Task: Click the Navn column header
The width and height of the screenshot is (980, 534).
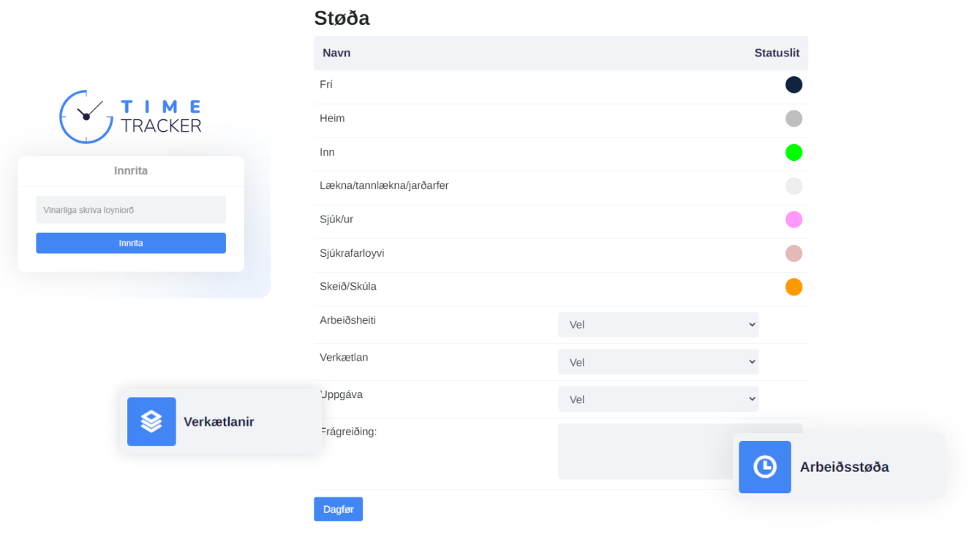Action: (x=336, y=53)
